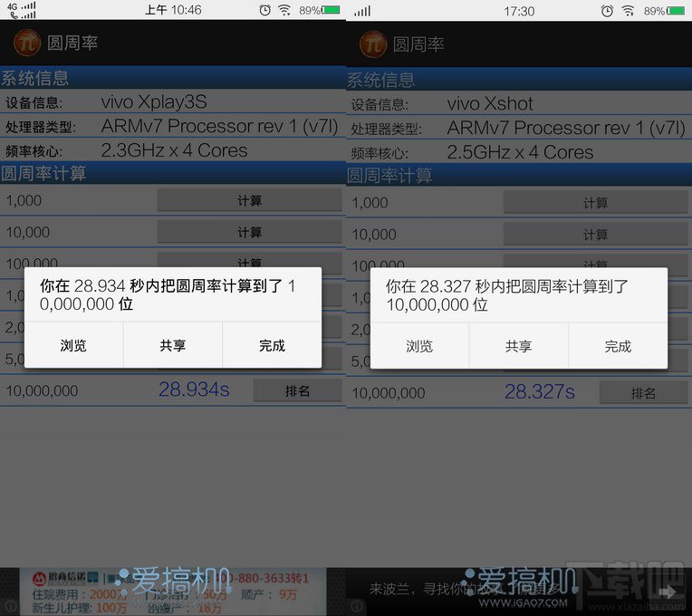Tap alarm clock icon in Xplay3S status bar
The width and height of the screenshot is (692, 616).
pos(264,10)
